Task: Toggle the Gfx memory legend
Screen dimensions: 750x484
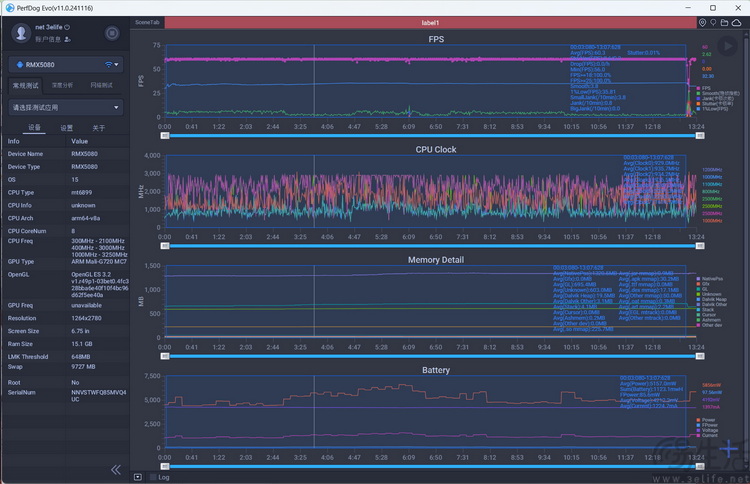Action: (x=703, y=284)
